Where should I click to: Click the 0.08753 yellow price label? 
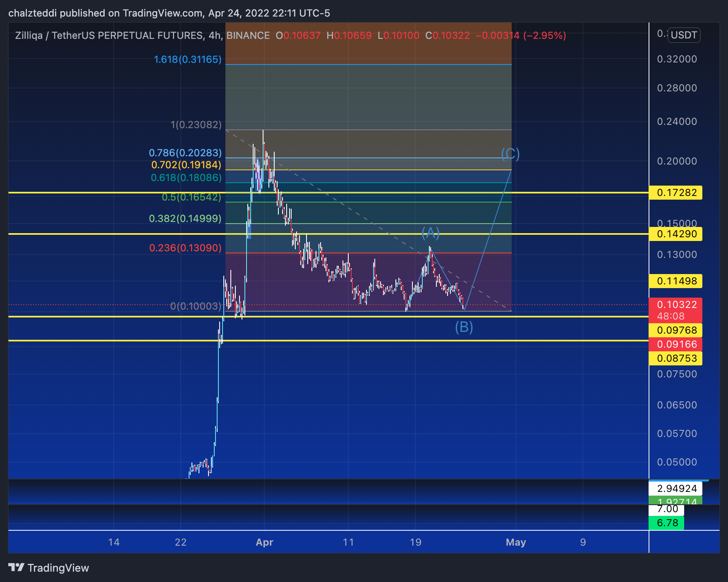coord(675,358)
